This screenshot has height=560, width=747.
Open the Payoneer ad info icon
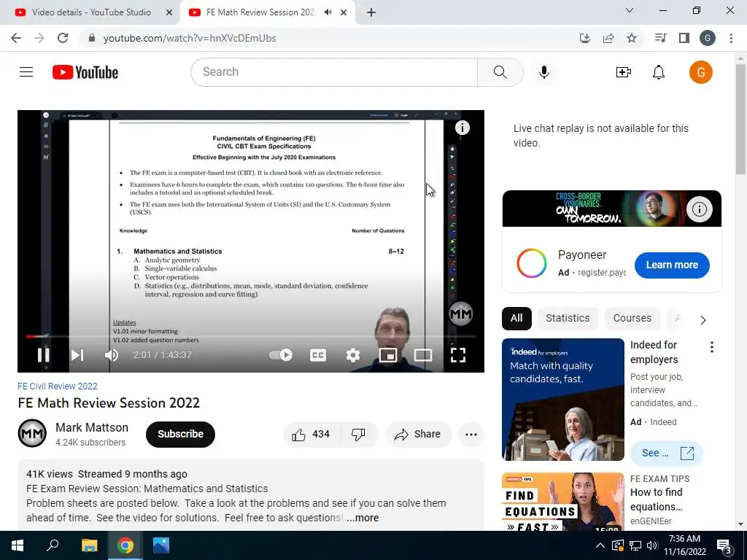click(699, 209)
